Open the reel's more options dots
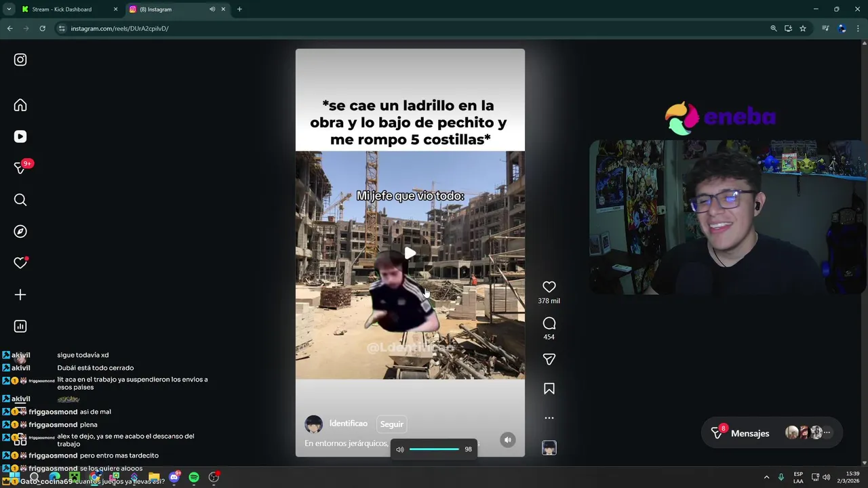868x488 pixels. click(x=549, y=418)
